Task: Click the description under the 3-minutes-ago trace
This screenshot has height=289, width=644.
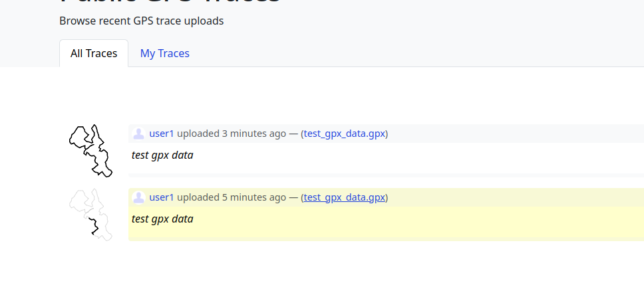Action: 162,155
